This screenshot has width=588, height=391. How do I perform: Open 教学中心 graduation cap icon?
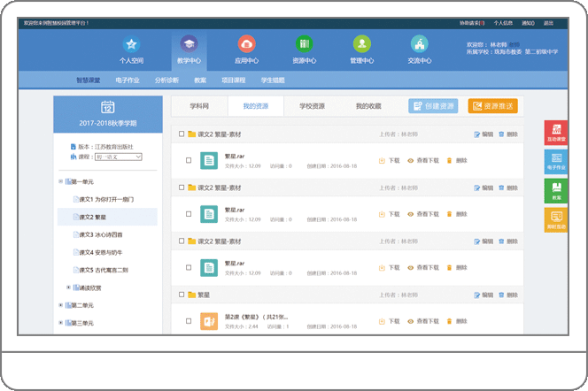189,44
